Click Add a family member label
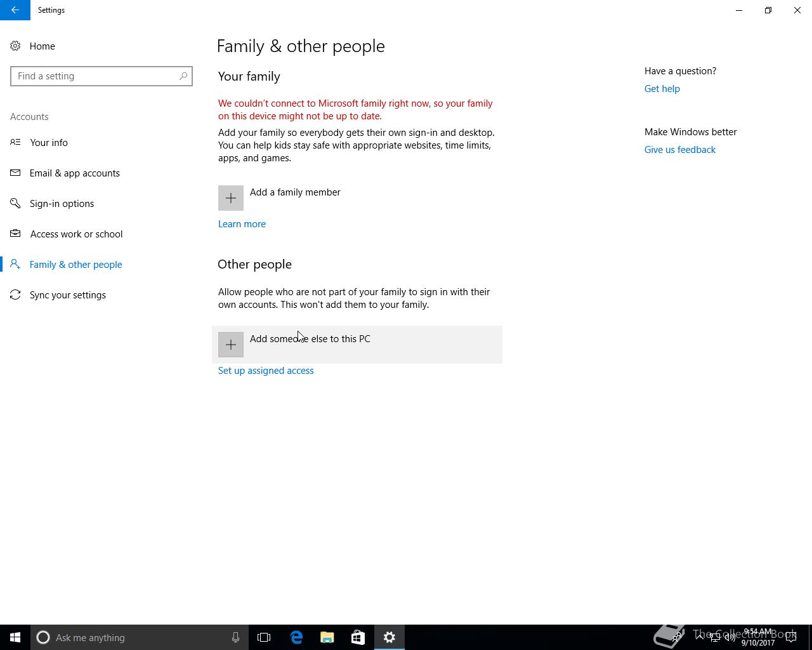 295,192
